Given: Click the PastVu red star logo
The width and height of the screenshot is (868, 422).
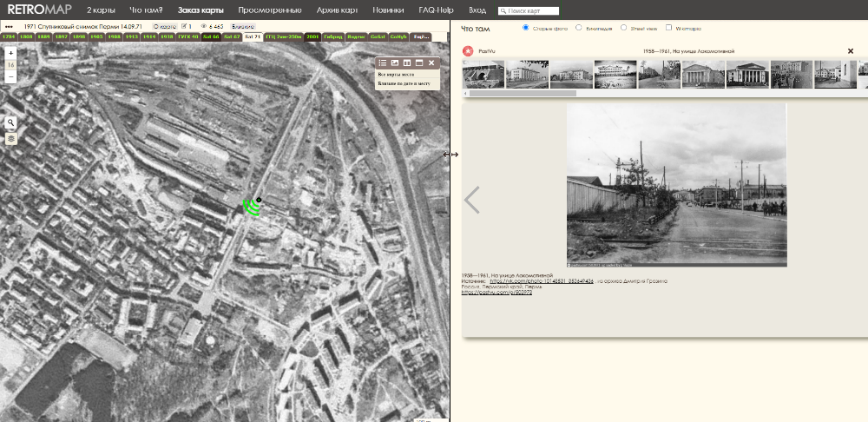Looking at the screenshot, I should click(468, 51).
